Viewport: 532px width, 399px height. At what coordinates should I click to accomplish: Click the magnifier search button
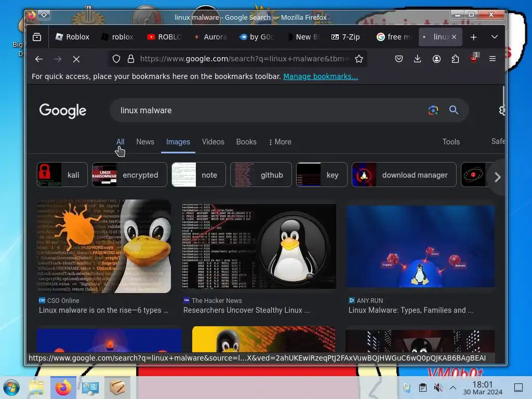454,110
